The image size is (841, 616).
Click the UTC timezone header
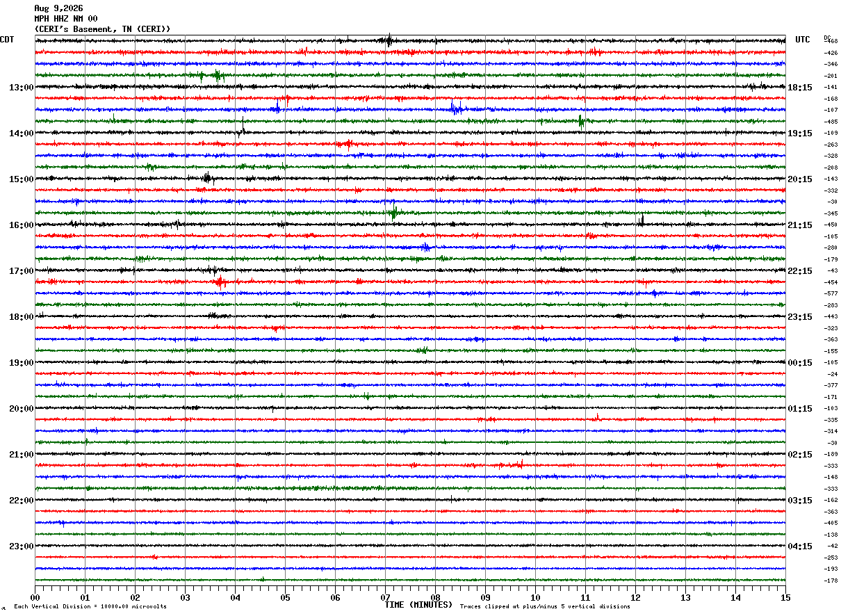point(803,40)
